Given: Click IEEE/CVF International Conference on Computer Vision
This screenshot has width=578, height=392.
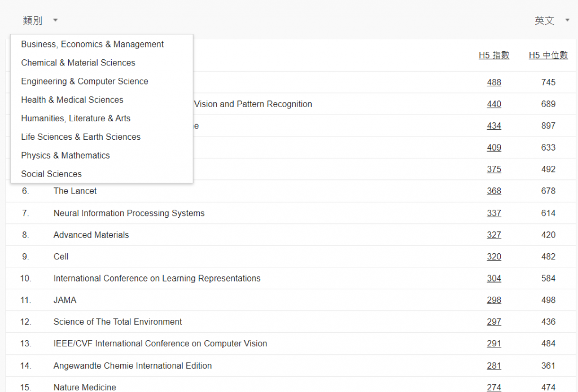Looking at the screenshot, I should (x=160, y=343).
